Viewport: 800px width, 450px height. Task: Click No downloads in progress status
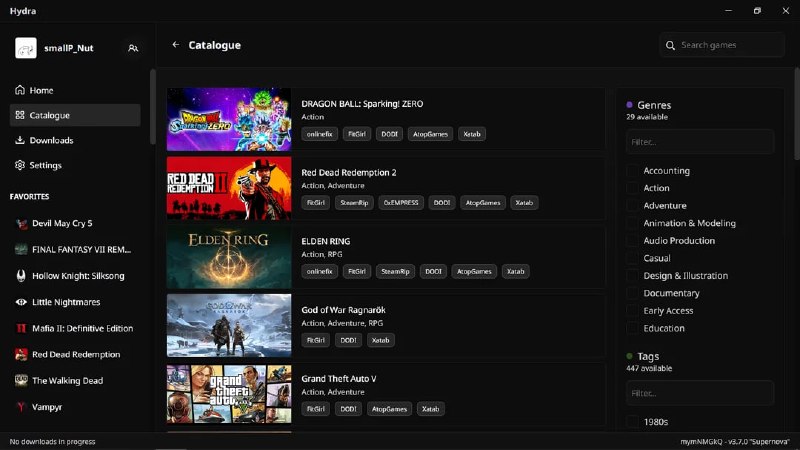[x=53, y=442]
